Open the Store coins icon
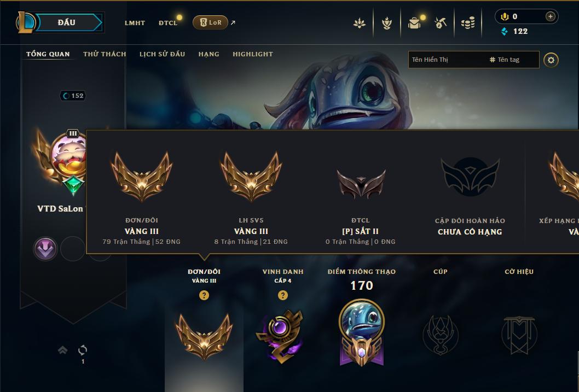This screenshot has height=392, width=579. coord(468,23)
